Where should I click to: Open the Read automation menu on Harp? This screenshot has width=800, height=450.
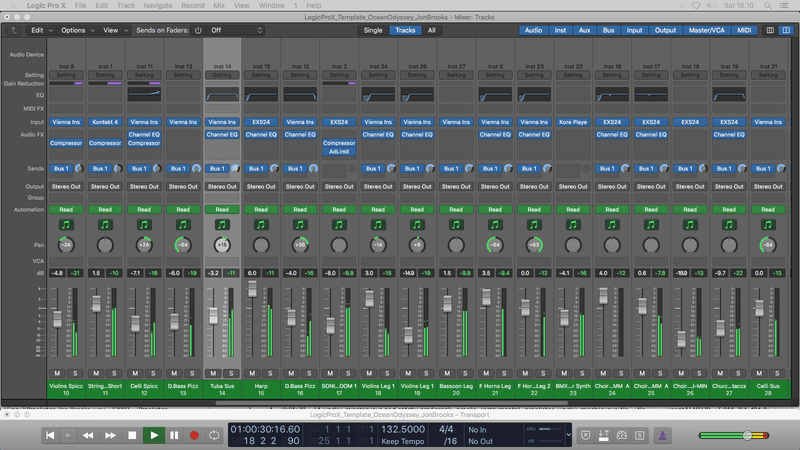point(261,209)
